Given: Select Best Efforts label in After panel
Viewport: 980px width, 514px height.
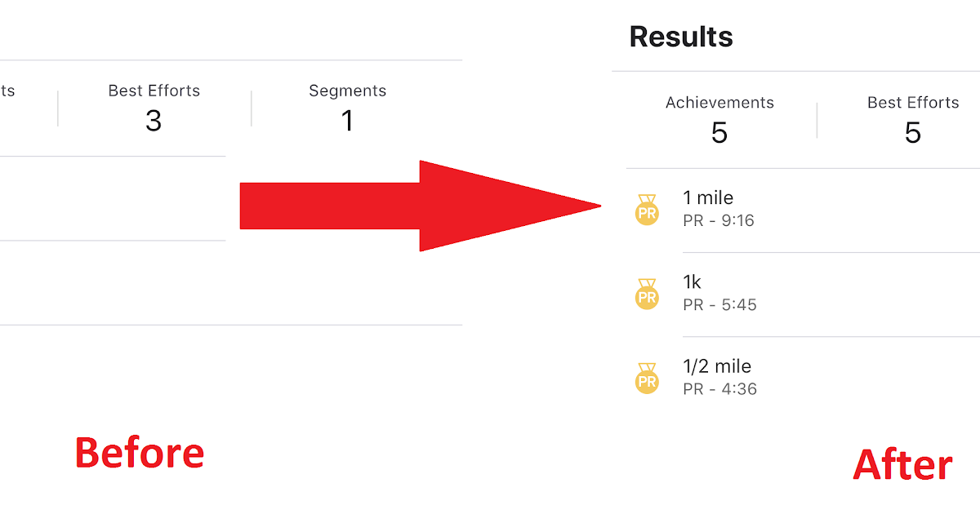Looking at the screenshot, I should point(913,103).
